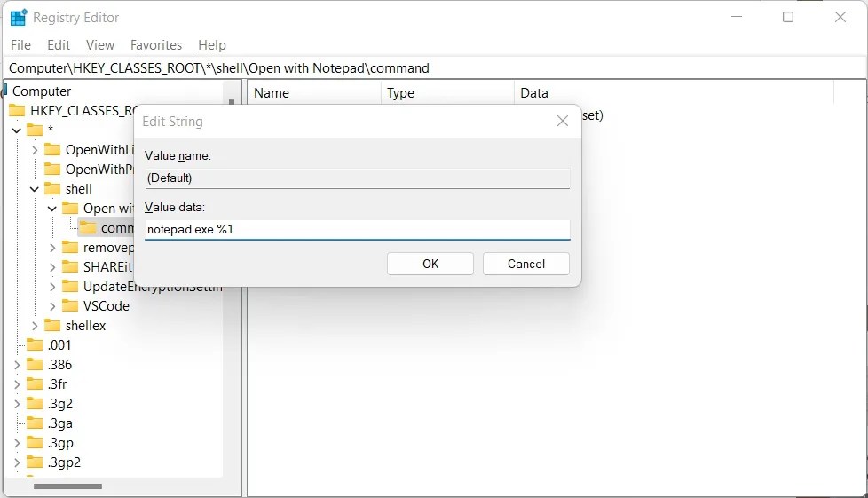The width and height of the screenshot is (868, 498).
Task: Maximize the Registry Editor window
Action: point(788,17)
